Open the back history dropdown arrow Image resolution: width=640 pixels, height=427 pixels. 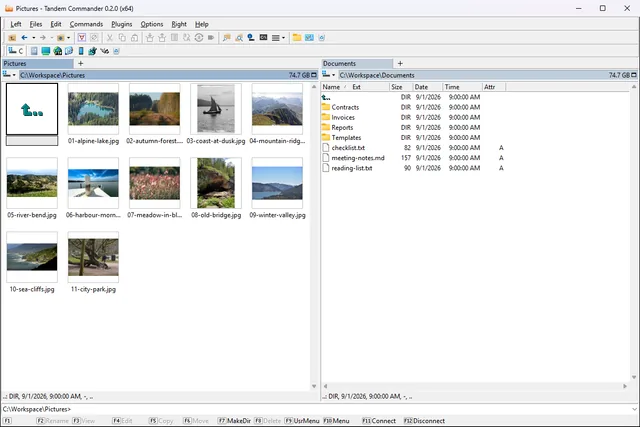coord(33,38)
